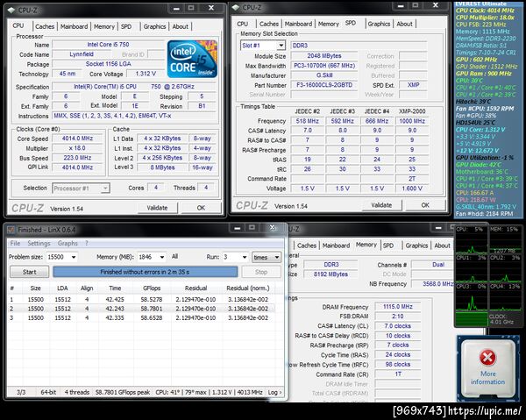Select LinX result row 1
526x420 pixels.
pyautogui.click(x=141, y=299)
